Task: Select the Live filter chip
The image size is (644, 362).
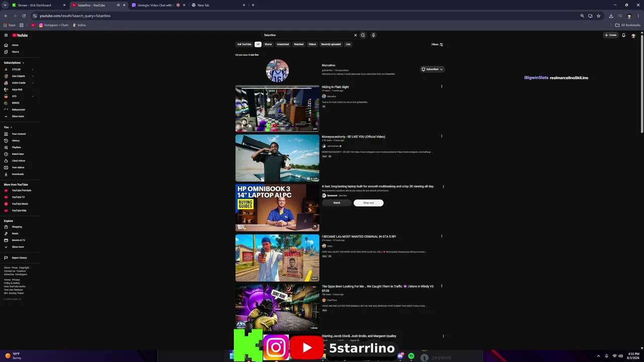Action: point(348,44)
